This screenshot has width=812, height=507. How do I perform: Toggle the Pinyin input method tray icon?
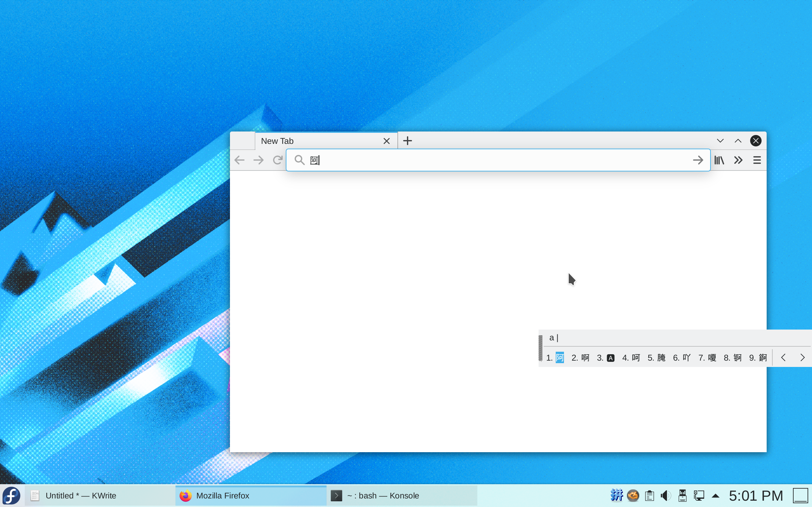tap(617, 495)
